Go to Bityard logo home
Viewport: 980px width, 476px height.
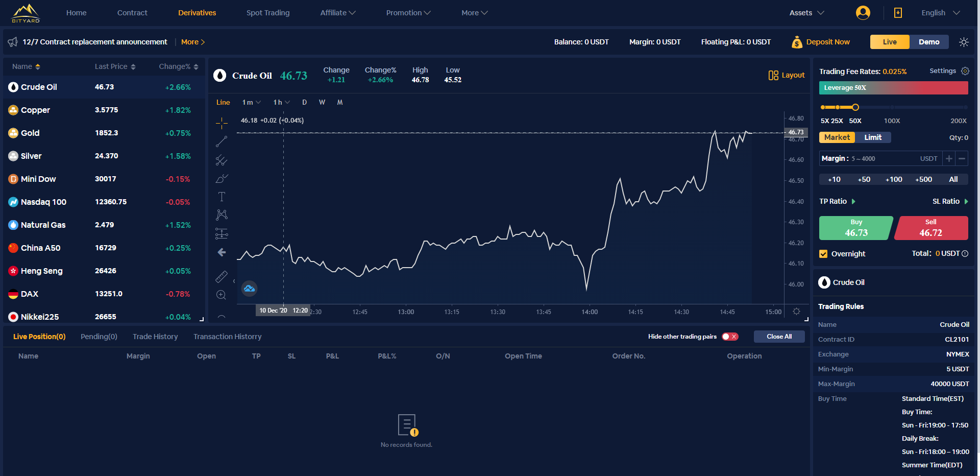[26, 13]
